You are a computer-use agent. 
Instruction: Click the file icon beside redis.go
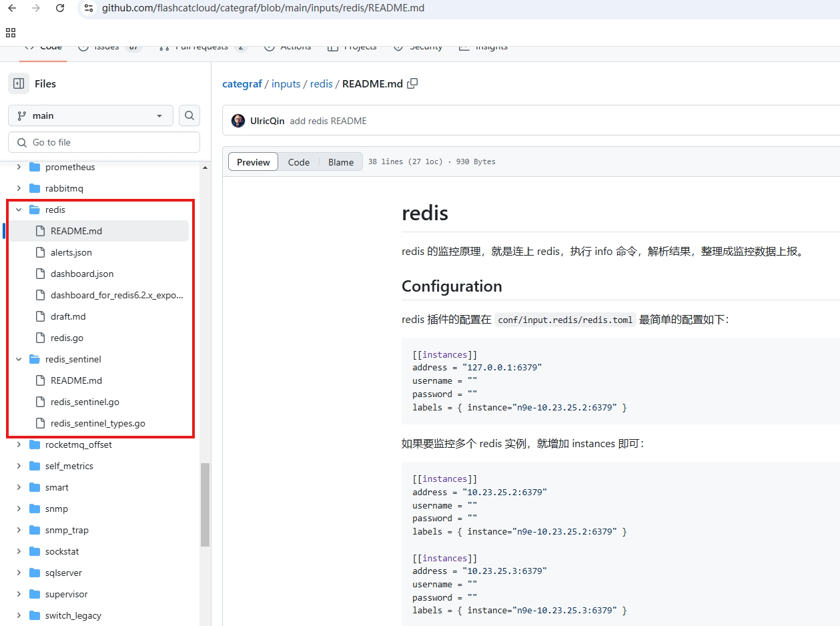point(40,338)
